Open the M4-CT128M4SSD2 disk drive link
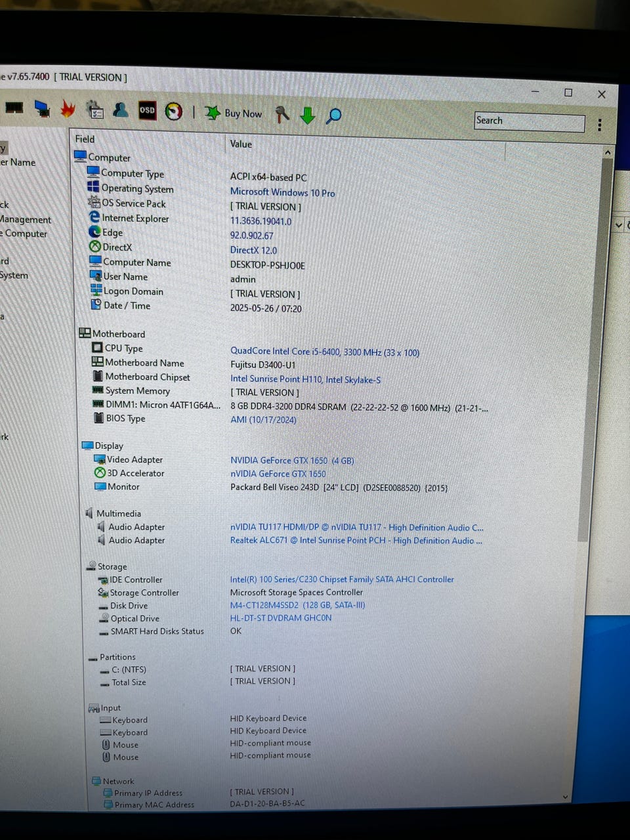Screen dimensions: 630x840 click(x=297, y=604)
